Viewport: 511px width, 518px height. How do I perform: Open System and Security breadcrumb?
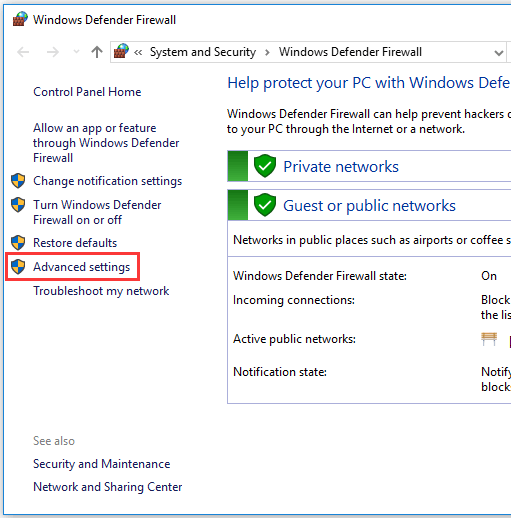(x=203, y=52)
